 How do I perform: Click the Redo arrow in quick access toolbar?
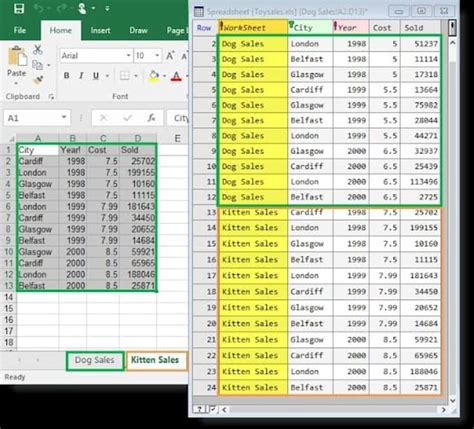61,8
